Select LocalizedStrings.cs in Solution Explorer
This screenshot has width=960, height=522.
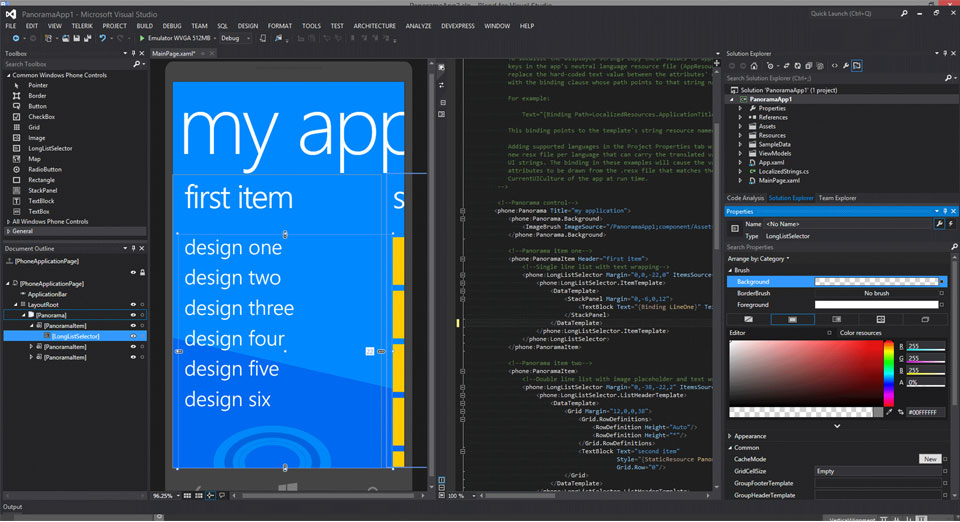pyautogui.click(x=783, y=171)
